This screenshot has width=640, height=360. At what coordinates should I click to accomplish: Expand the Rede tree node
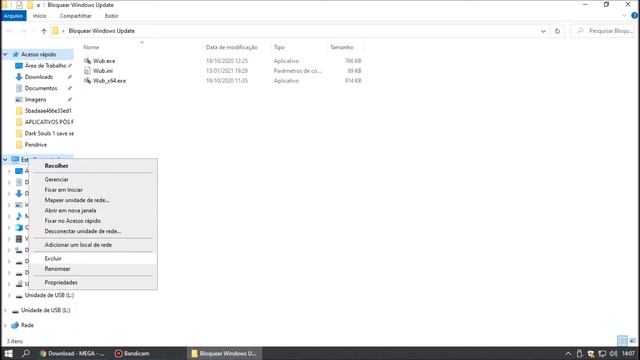(x=5, y=325)
